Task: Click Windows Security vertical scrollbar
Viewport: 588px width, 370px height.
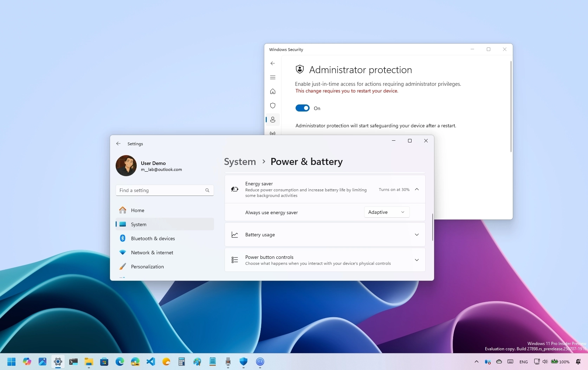Action: coord(511,107)
